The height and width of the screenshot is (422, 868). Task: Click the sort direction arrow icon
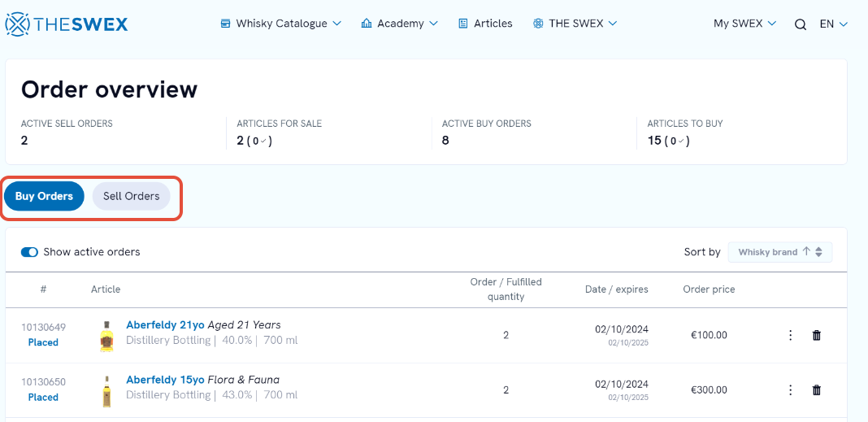point(806,251)
